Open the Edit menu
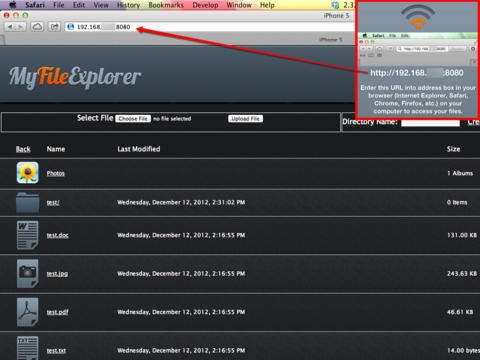The width and height of the screenshot is (480, 360). 79,5
